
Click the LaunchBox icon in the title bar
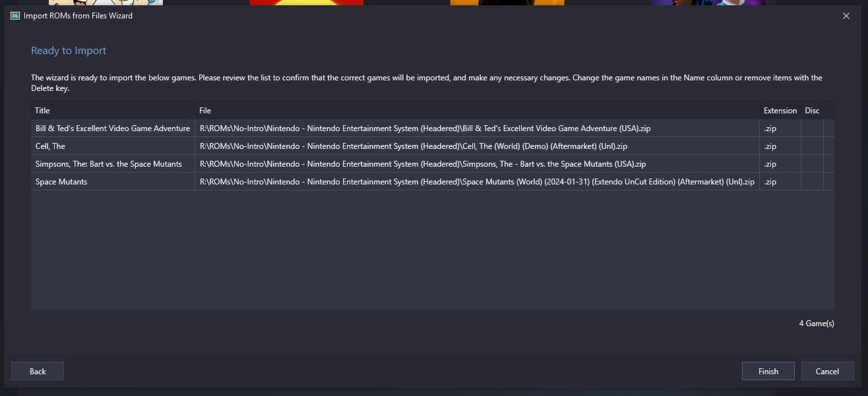tap(15, 16)
